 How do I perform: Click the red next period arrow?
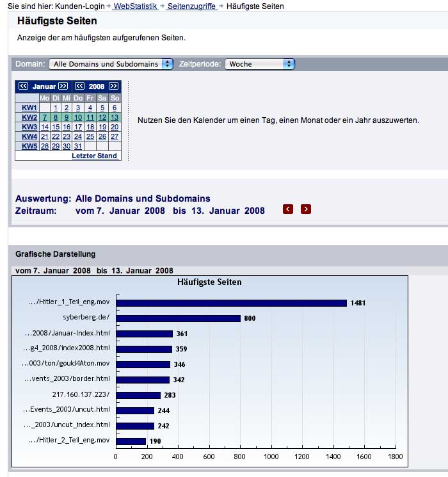[306, 209]
